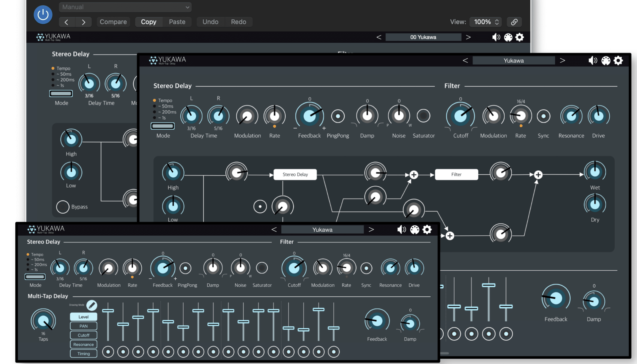Select the Resonance knob in Filter panel
The image size is (637, 364).
[570, 116]
